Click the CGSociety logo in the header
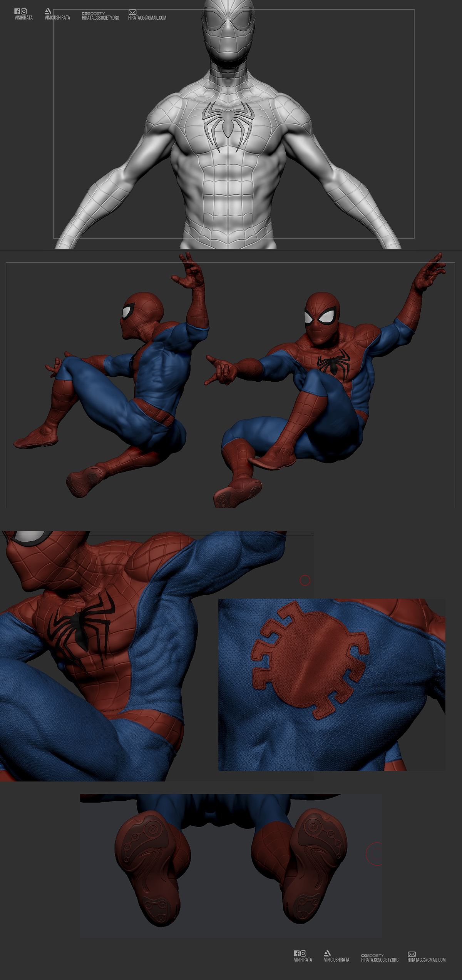This screenshot has width=462, height=980. 93,13
